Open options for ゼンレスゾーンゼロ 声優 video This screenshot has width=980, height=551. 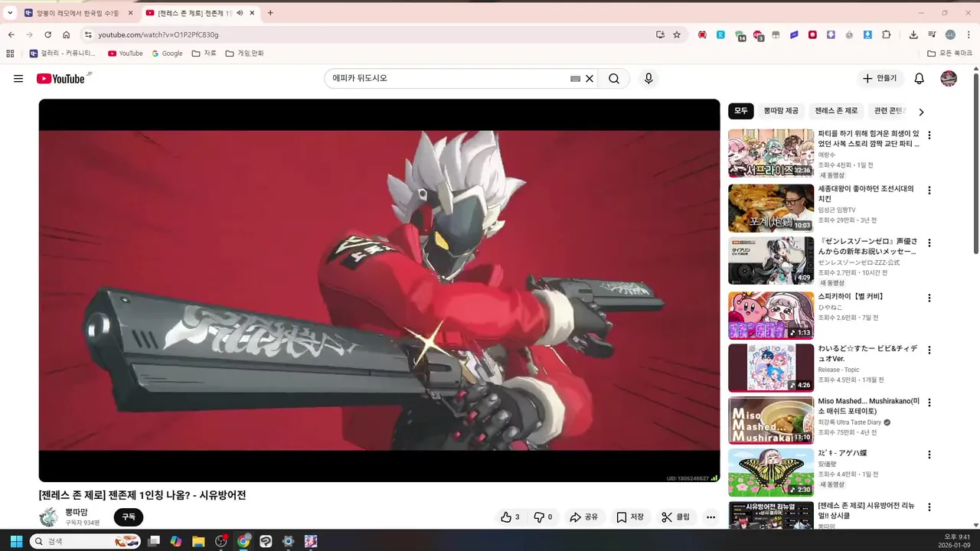(929, 243)
